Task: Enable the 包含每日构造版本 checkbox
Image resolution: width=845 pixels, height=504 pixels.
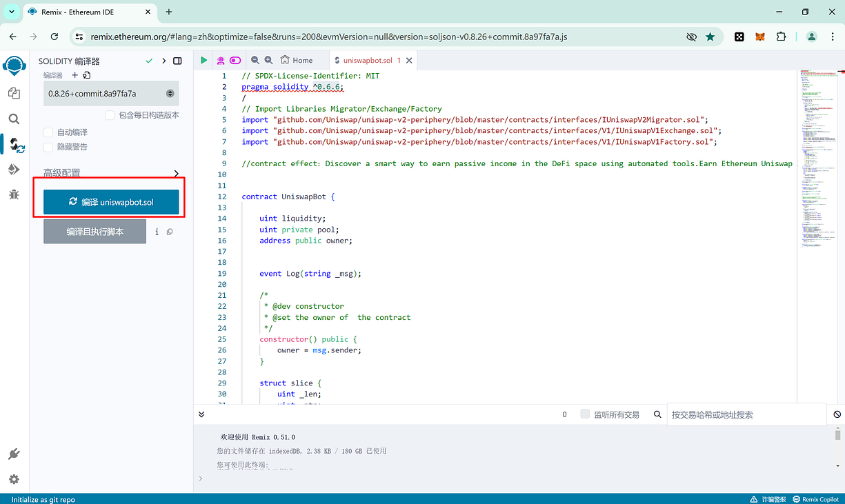Action: (110, 115)
